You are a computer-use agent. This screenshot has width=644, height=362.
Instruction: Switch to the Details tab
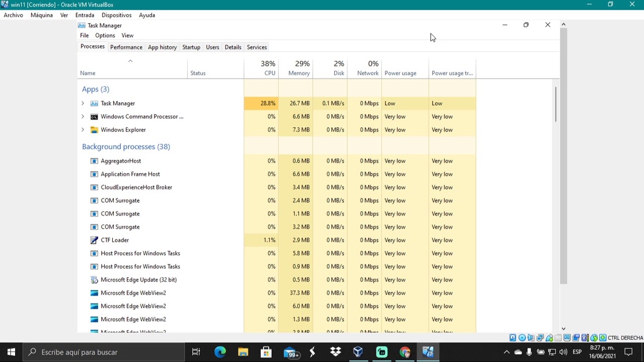pos(233,47)
